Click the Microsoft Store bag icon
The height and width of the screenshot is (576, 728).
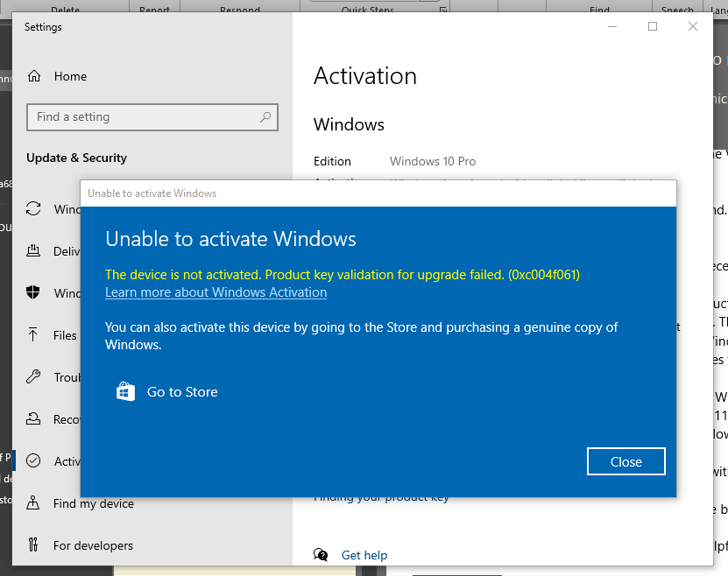click(x=125, y=391)
